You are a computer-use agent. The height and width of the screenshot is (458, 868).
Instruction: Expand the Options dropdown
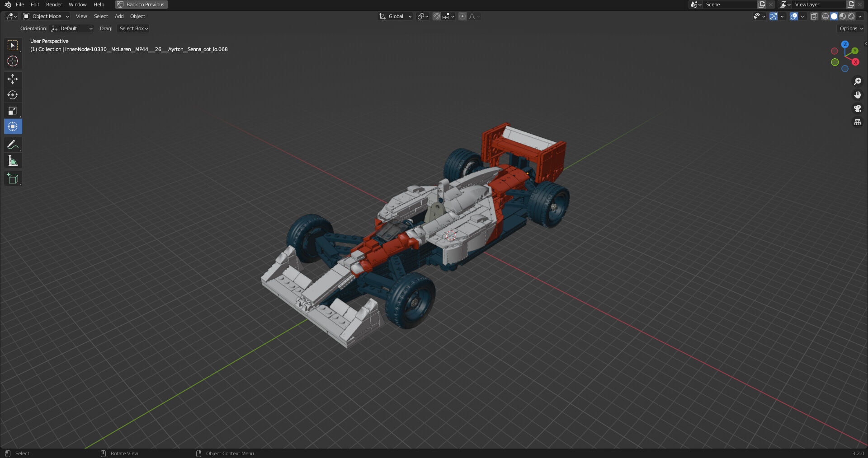click(851, 28)
